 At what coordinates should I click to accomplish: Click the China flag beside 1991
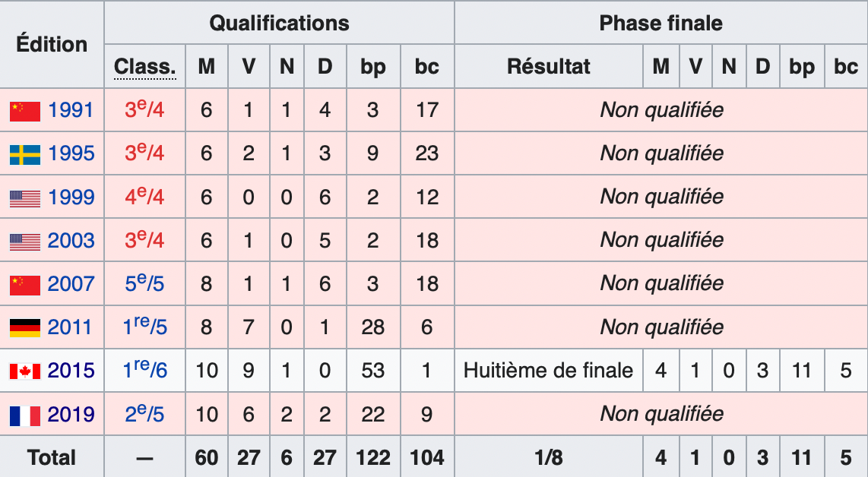click(25, 111)
